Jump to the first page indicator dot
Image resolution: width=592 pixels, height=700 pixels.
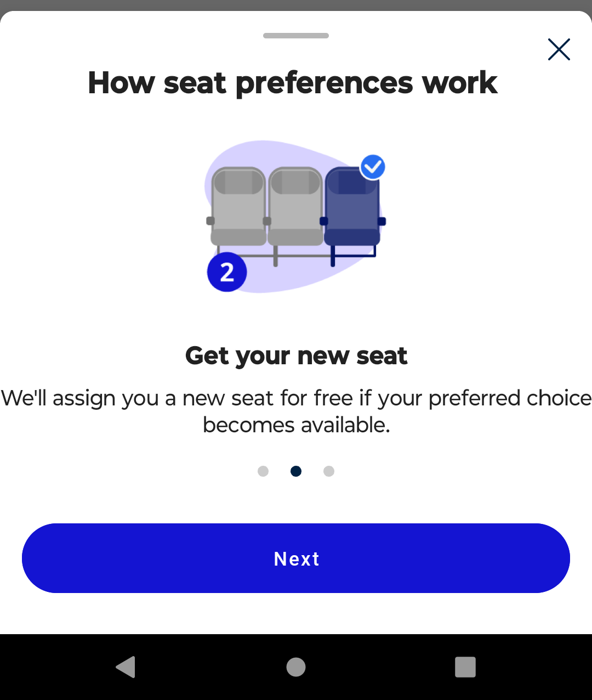click(x=263, y=471)
